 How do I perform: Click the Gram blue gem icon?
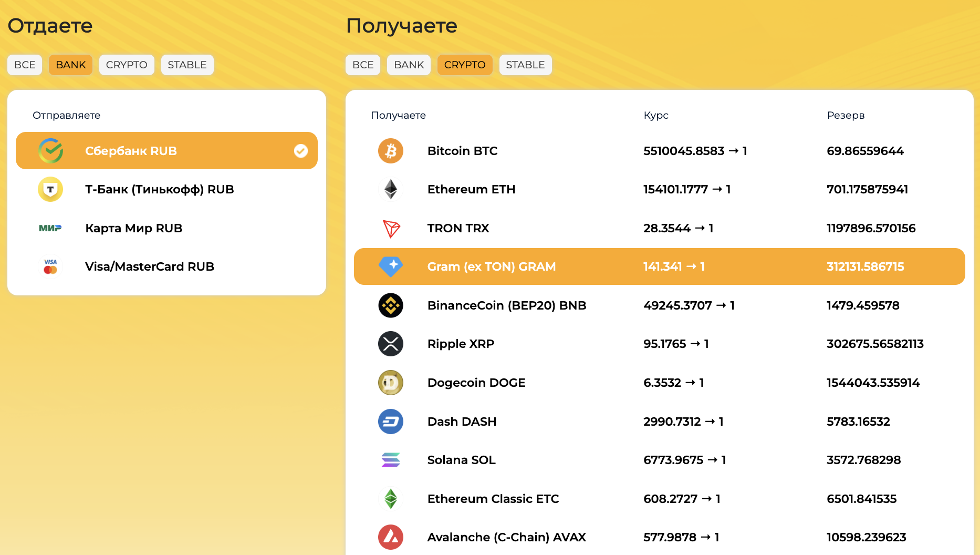(391, 266)
